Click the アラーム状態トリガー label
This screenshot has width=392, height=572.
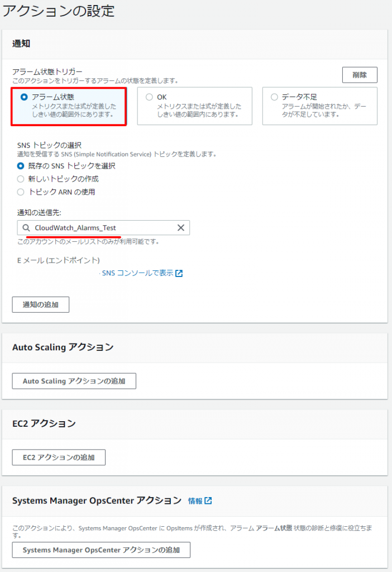[x=47, y=71]
